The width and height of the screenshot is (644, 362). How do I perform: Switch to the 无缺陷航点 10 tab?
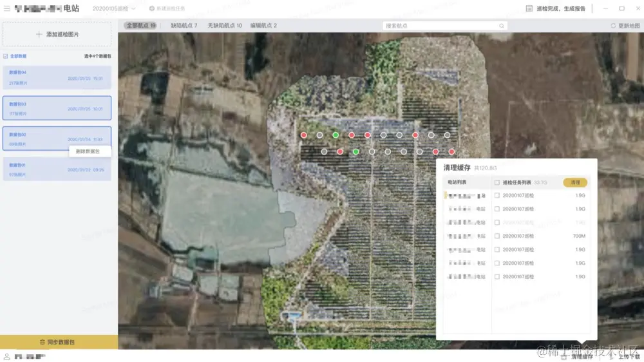tap(225, 26)
